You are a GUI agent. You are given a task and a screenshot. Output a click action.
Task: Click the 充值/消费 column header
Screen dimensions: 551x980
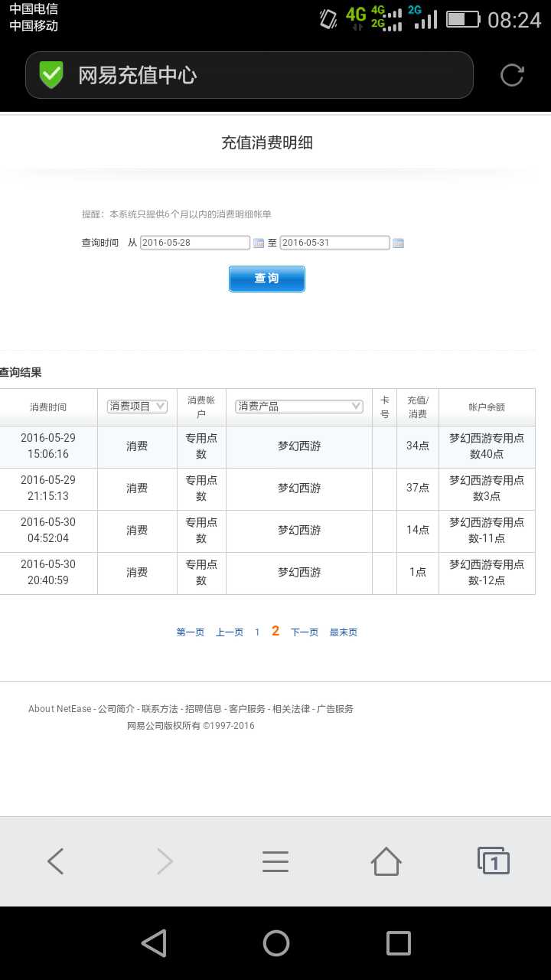click(x=418, y=407)
